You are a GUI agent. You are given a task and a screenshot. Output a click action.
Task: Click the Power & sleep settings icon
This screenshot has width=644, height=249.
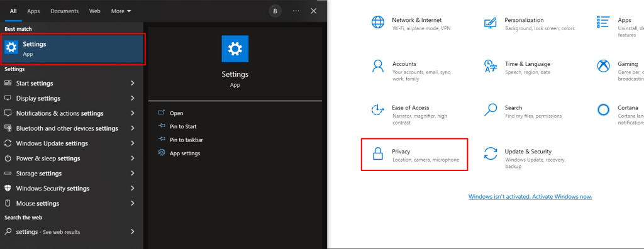(x=8, y=158)
